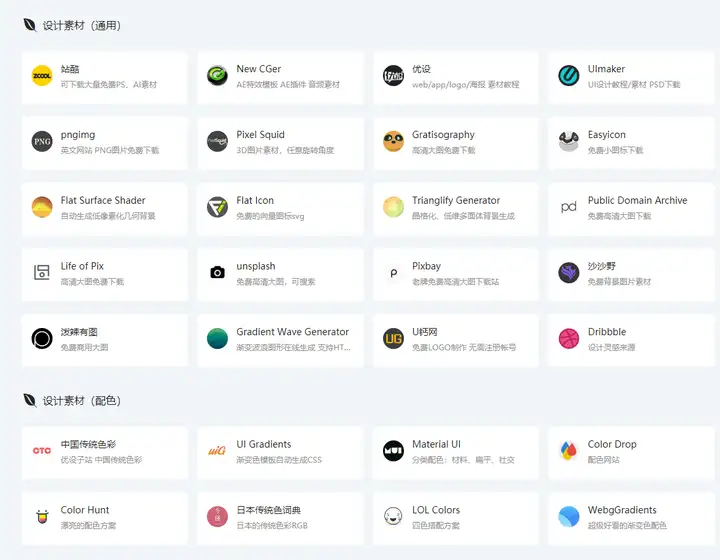Click the description 免费小图标下载
Image resolution: width=720 pixels, height=560 pixels.
615,150
